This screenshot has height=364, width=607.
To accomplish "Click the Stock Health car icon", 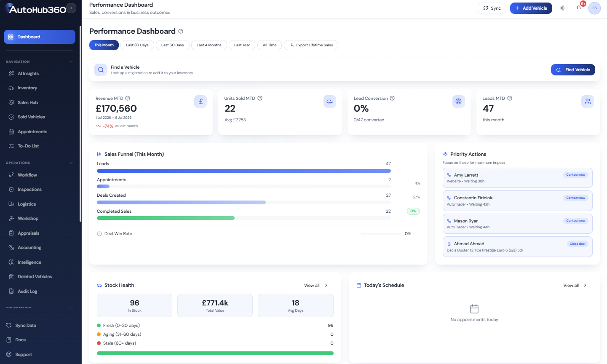I will (99, 285).
